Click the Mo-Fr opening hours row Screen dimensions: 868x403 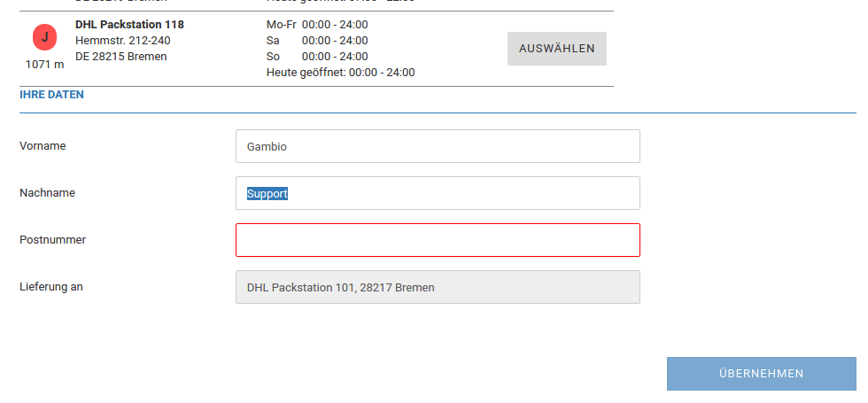(x=317, y=25)
